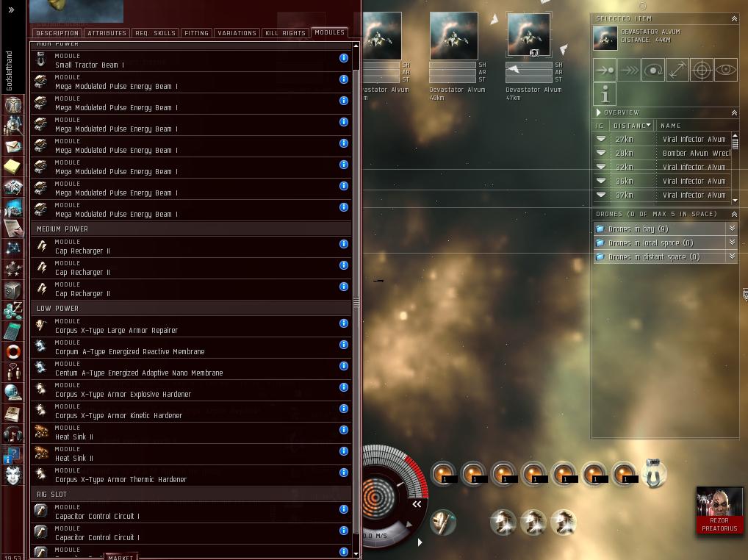Open the yellow Notepad icon
The image size is (748, 560).
(13, 167)
